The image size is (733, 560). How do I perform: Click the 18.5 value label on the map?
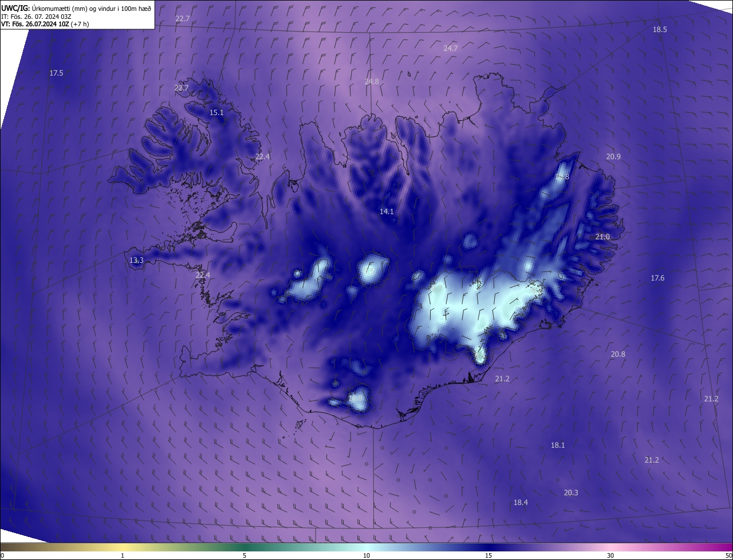click(660, 30)
